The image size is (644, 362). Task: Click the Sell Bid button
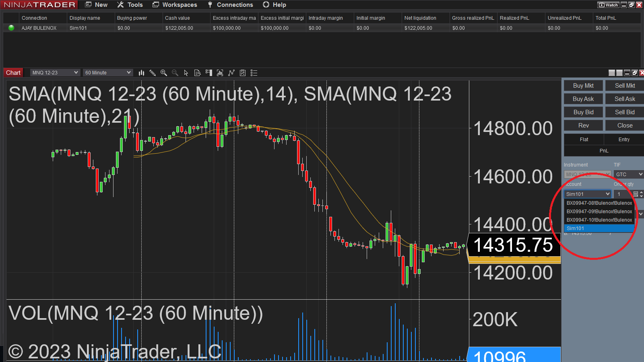point(625,112)
